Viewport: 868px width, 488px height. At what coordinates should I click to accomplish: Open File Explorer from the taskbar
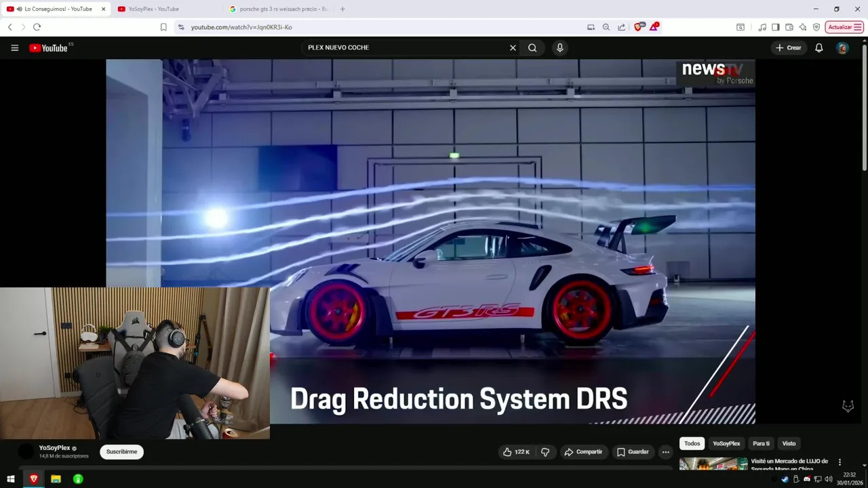[x=56, y=479]
